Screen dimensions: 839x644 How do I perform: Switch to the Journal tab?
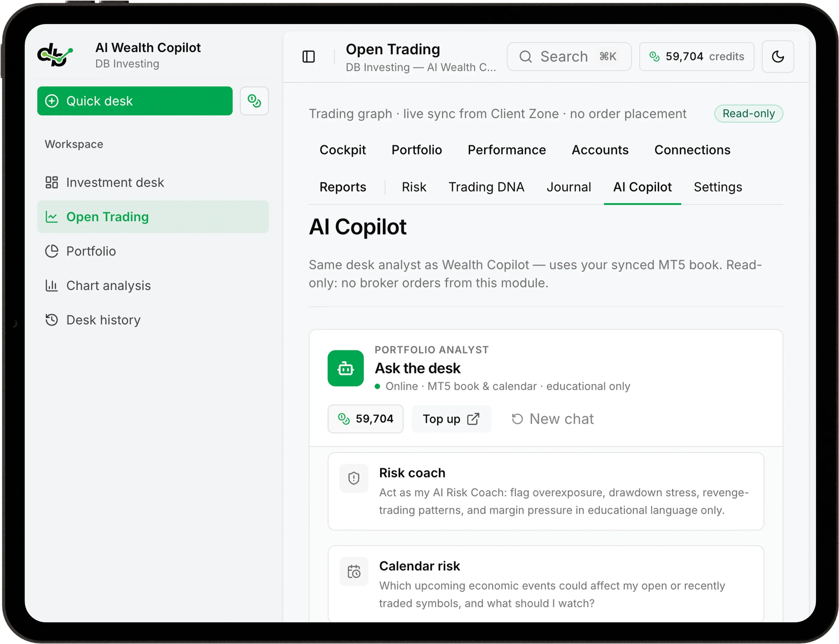(568, 187)
